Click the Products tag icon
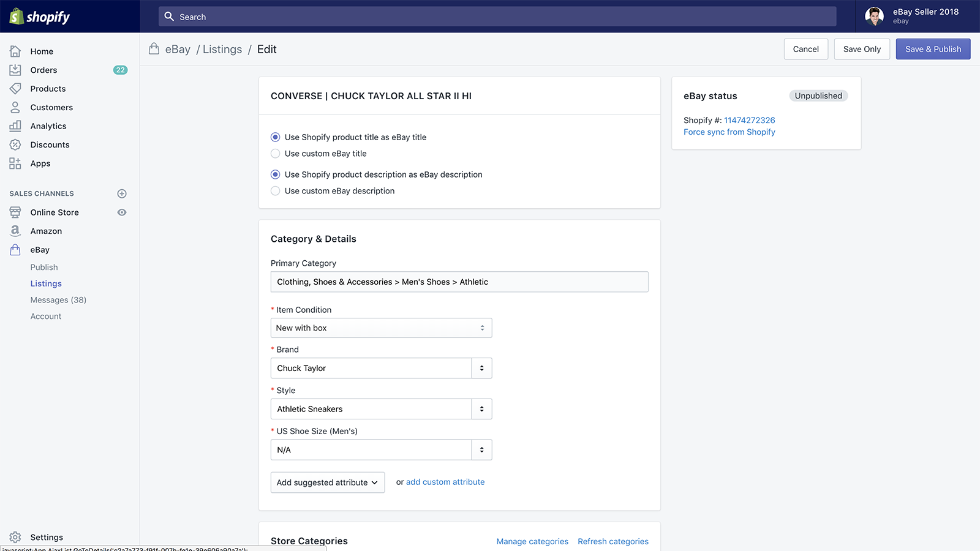 tap(15, 89)
